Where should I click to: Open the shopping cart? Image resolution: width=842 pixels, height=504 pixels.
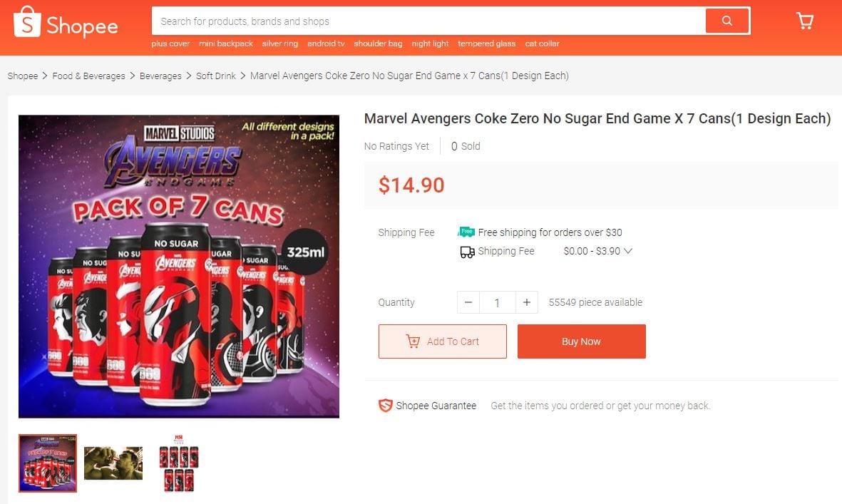[x=805, y=21]
